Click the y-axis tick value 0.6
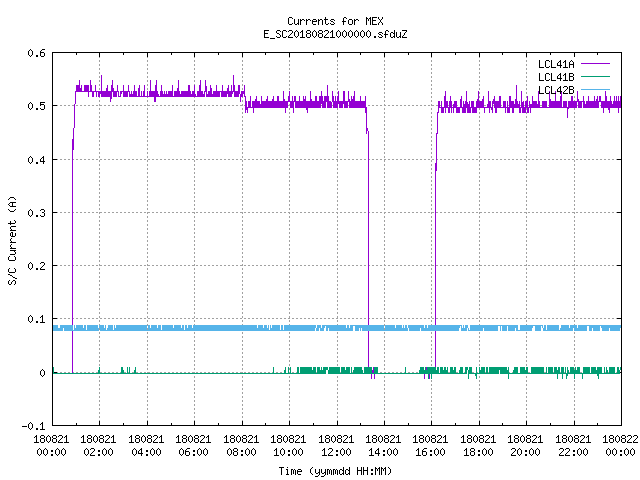 pos(36,53)
